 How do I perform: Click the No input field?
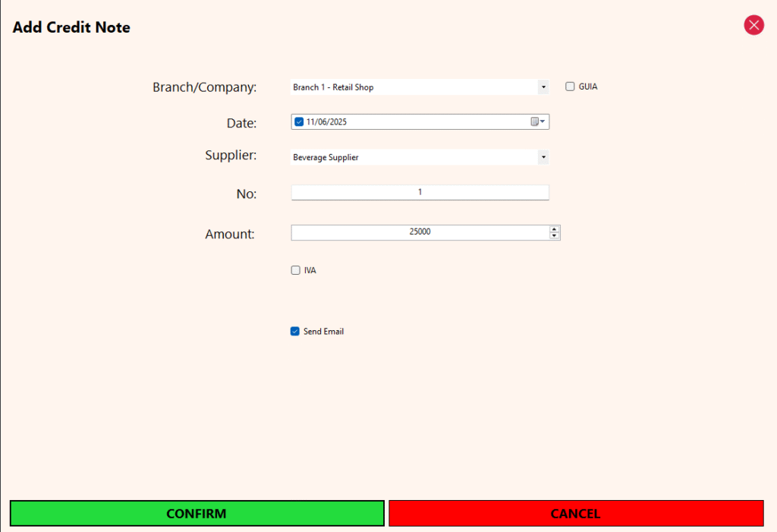[x=420, y=192]
